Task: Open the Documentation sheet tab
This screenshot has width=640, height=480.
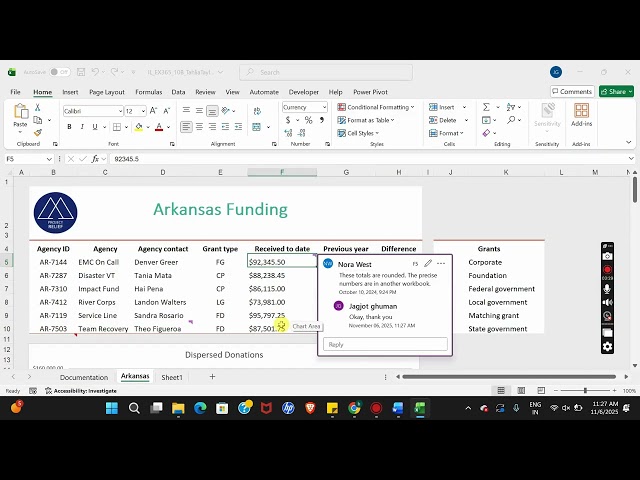Action: point(84,377)
